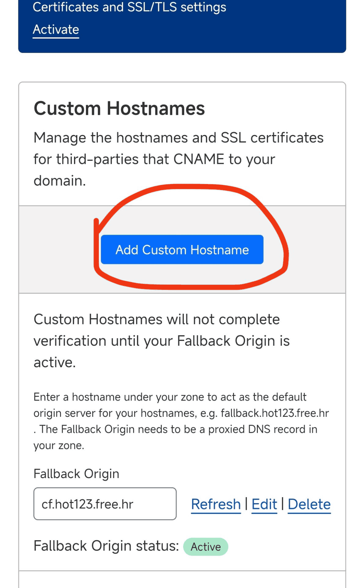Click the separator between Edit and Delete

tap(282, 504)
